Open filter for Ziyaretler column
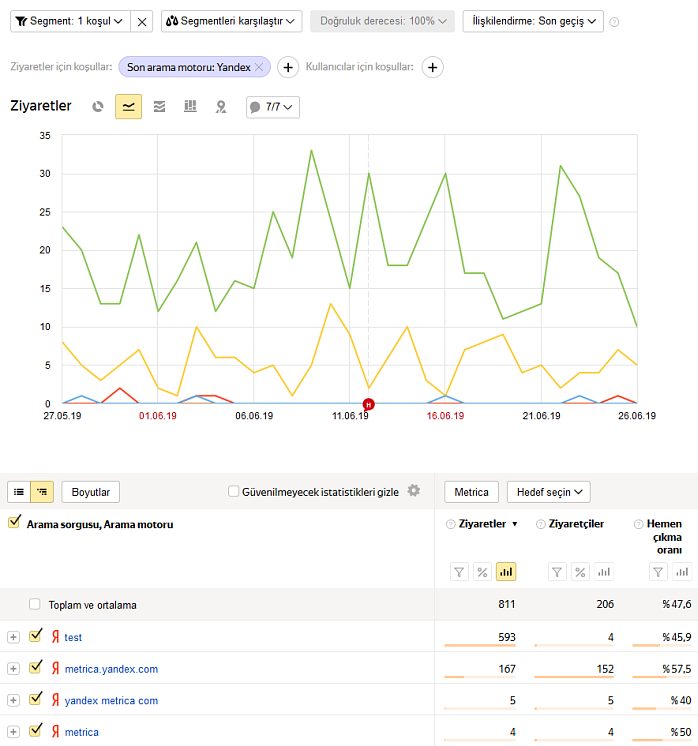Image resolution: width=698 pixels, height=746 pixels. coord(459,572)
